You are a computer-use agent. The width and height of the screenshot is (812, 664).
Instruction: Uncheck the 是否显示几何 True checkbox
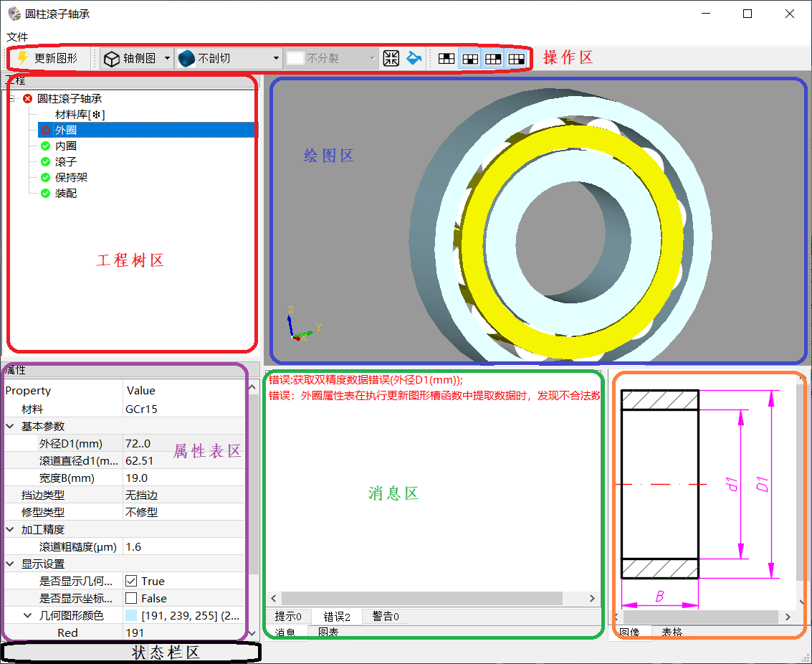click(x=131, y=582)
